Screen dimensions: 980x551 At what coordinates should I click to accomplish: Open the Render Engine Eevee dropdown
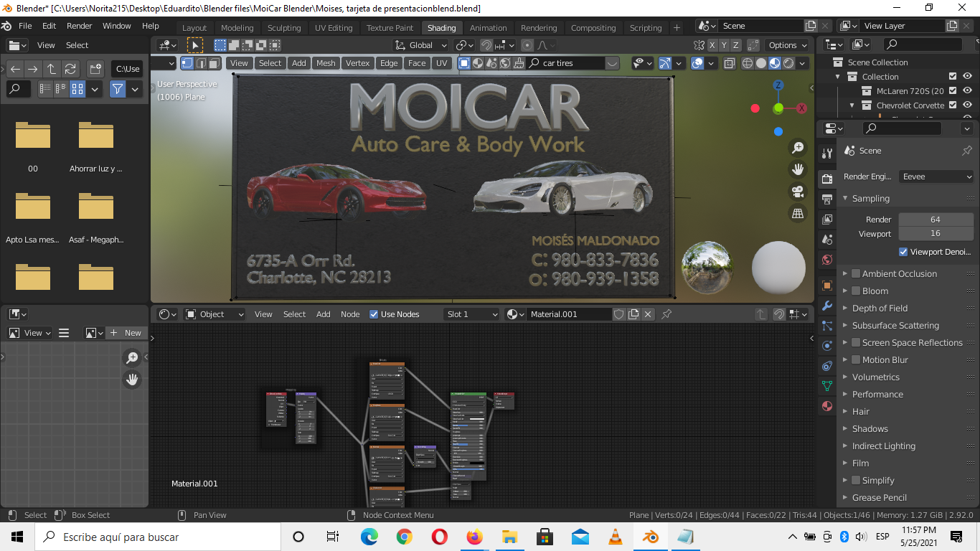[x=936, y=176]
